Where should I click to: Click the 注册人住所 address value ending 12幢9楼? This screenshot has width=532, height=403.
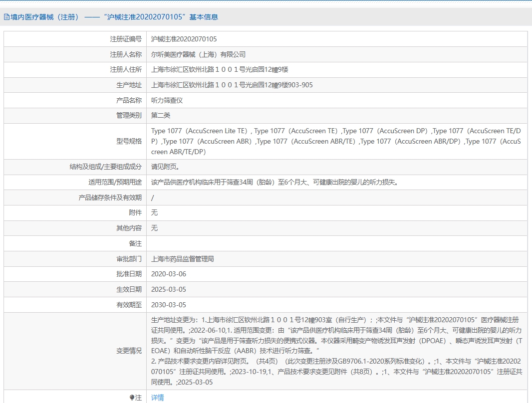click(x=220, y=69)
